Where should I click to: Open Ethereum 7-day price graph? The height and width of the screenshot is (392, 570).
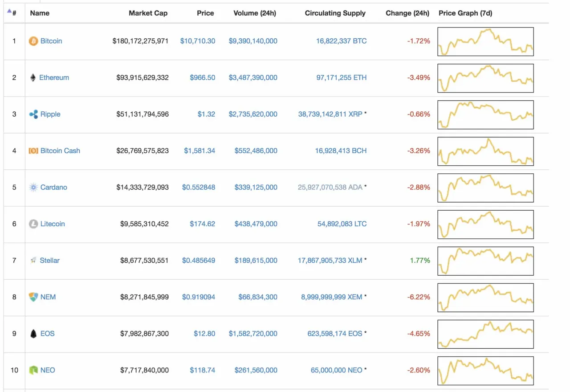(485, 78)
